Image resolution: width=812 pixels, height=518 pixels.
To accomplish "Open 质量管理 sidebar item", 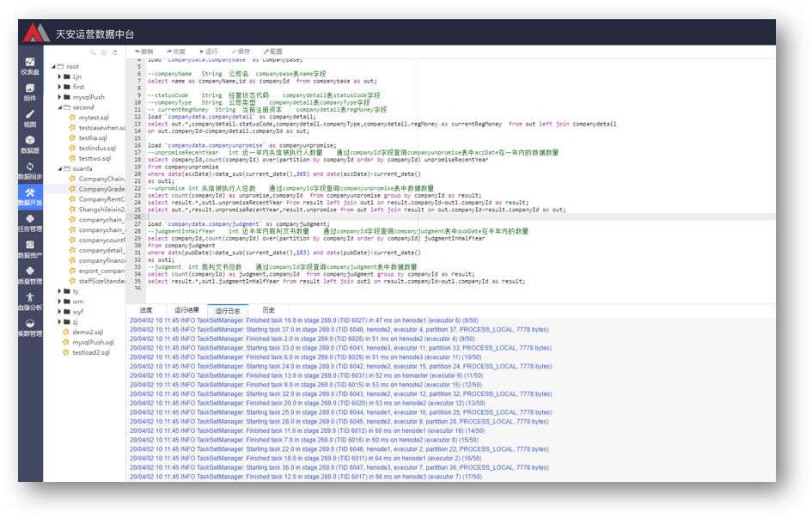I will click(x=29, y=276).
